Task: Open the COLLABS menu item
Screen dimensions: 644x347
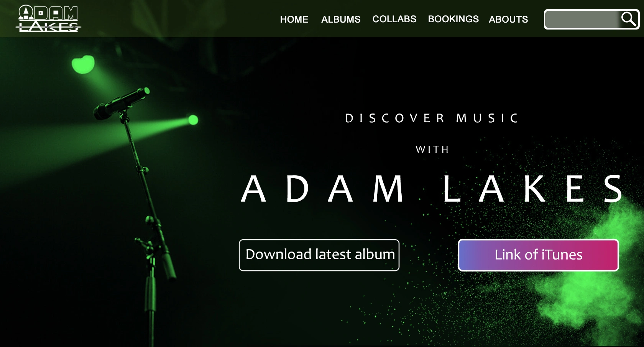Action: 394,19
